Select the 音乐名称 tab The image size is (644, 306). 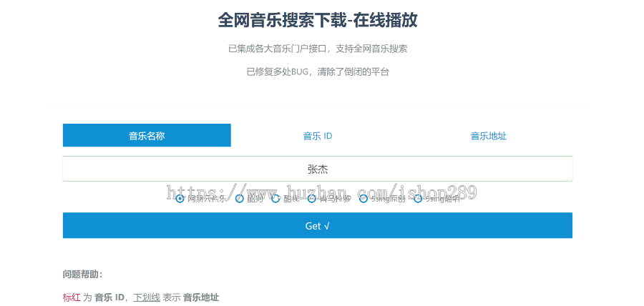click(x=147, y=135)
